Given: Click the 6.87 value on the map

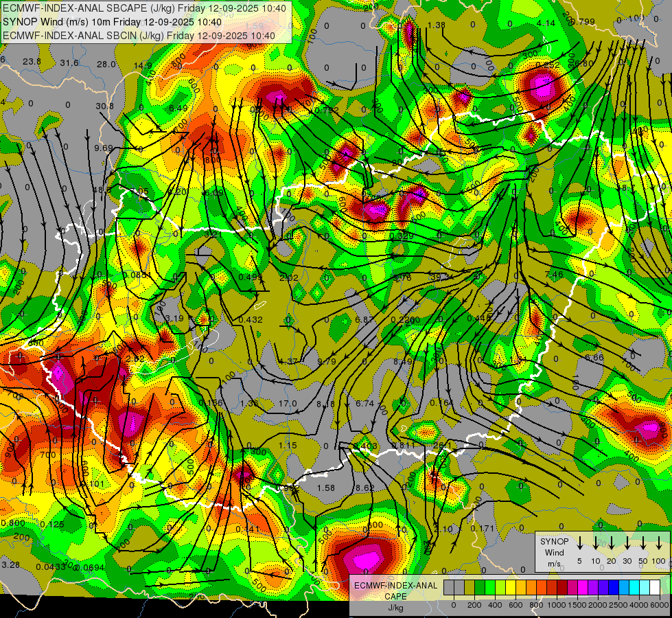Looking at the screenshot, I should click(x=364, y=319).
